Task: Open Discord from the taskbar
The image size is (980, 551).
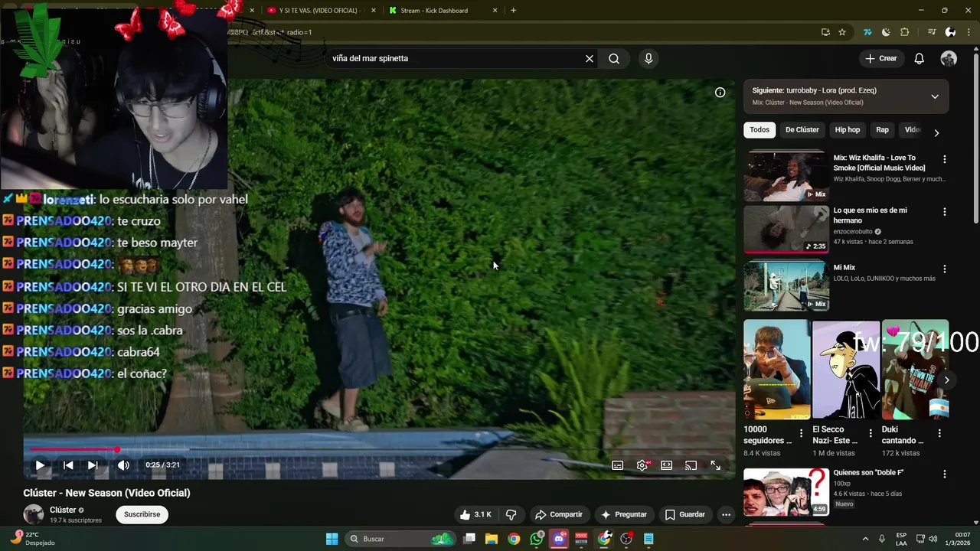Action: click(x=559, y=539)
